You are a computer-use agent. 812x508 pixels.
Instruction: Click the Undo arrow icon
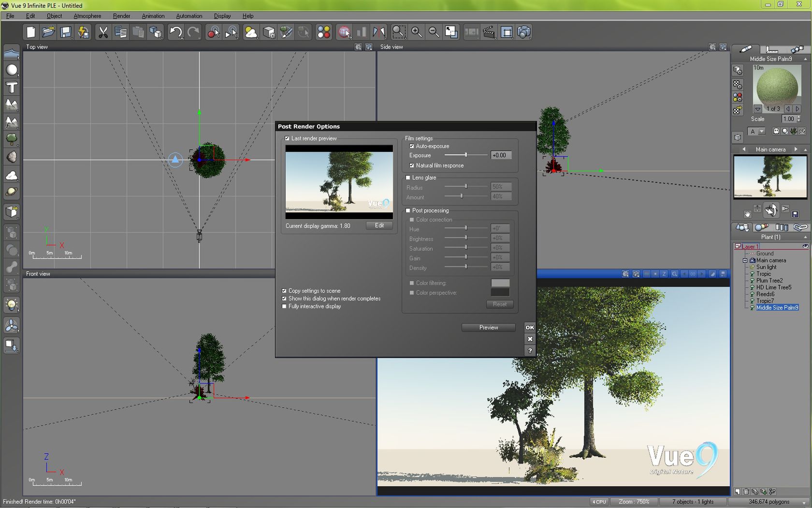175,32
